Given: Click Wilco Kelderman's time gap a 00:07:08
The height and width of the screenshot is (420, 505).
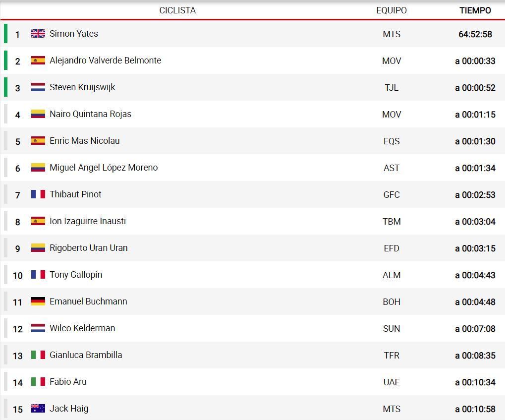Looking at the screenshot, I should click(x=475, y=329).
